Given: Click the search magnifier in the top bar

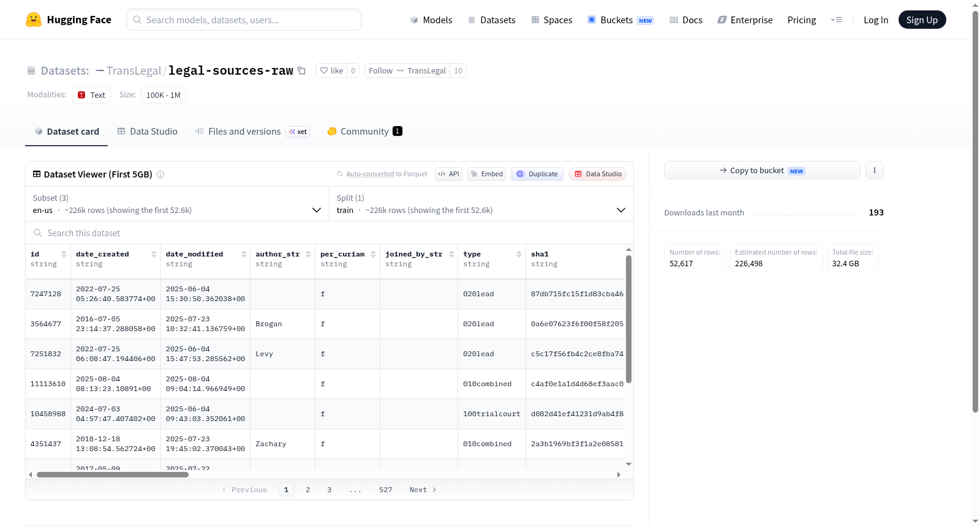Looking at the screenshot, I should pyautogui.click(x=137, y=20).
